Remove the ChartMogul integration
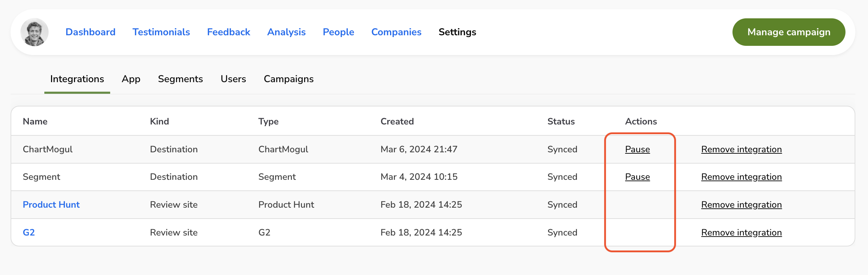The width and height of the screenshot is (868, 275). [741, 149]
